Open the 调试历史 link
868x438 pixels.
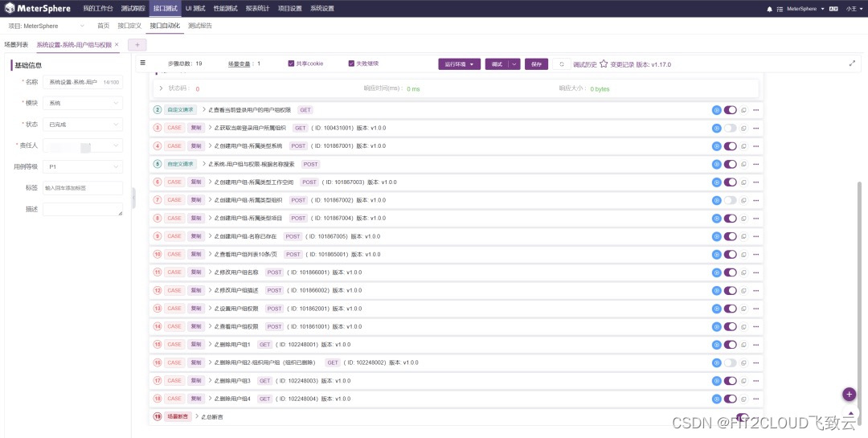click(585, 64)
